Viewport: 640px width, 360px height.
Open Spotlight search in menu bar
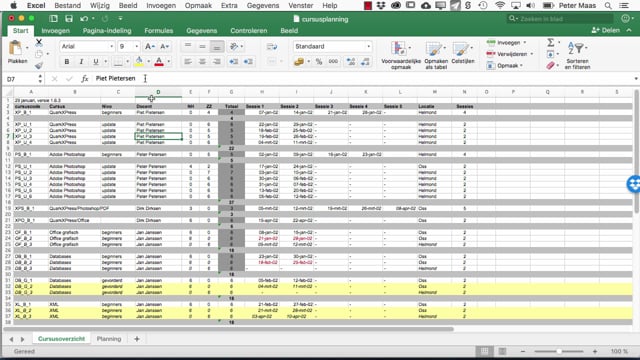[x=608, y=6]
